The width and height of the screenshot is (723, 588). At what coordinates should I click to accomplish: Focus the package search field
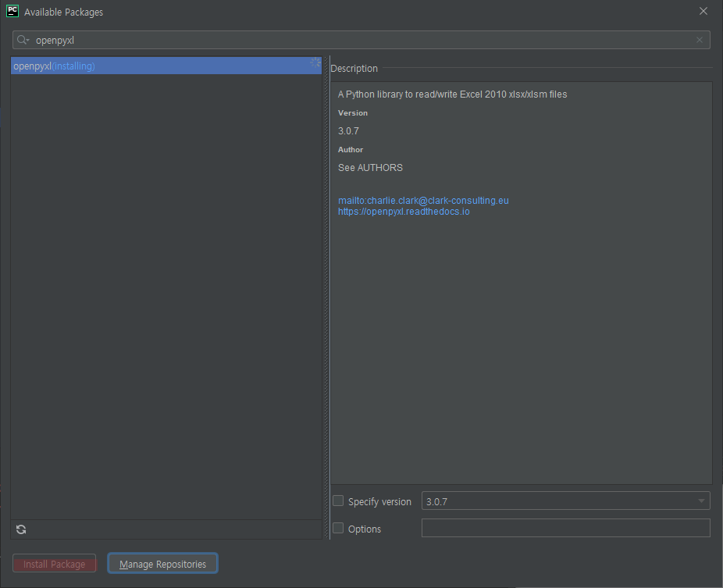click(x=361, y=40)
